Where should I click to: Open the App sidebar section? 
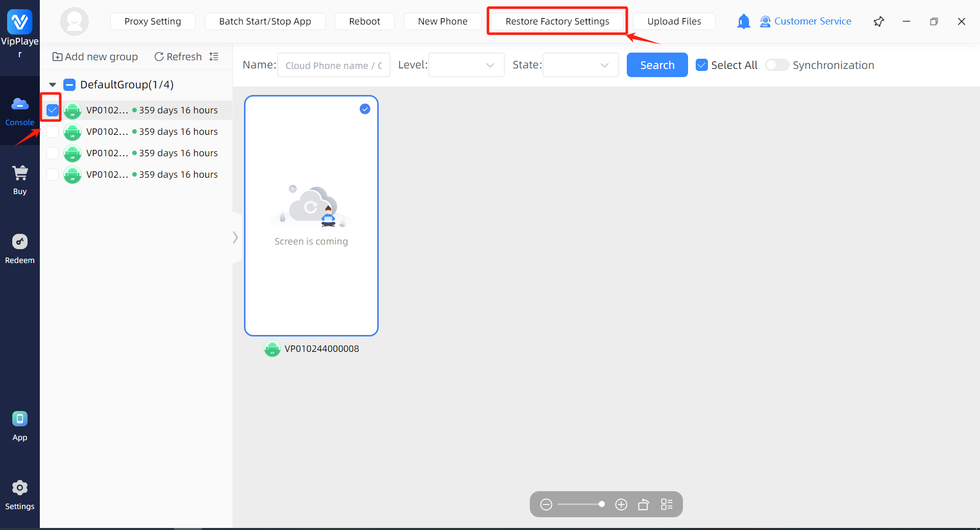(20, 426)
